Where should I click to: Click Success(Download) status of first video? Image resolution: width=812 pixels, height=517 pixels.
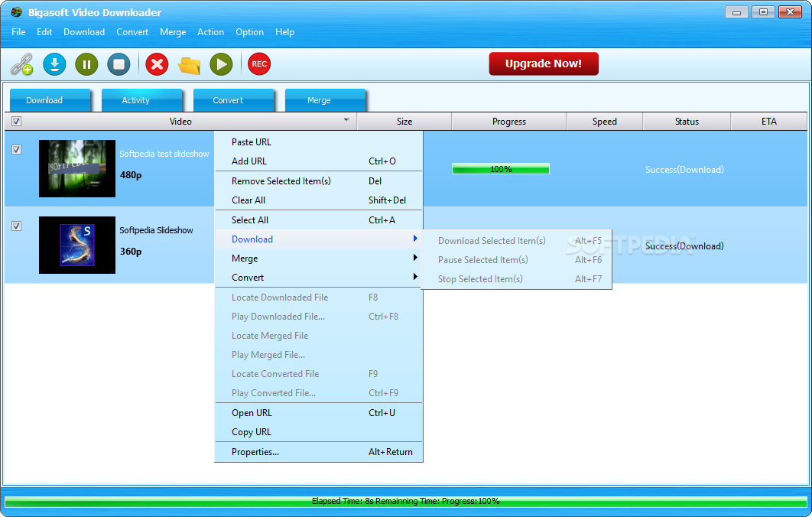(684, 169)
